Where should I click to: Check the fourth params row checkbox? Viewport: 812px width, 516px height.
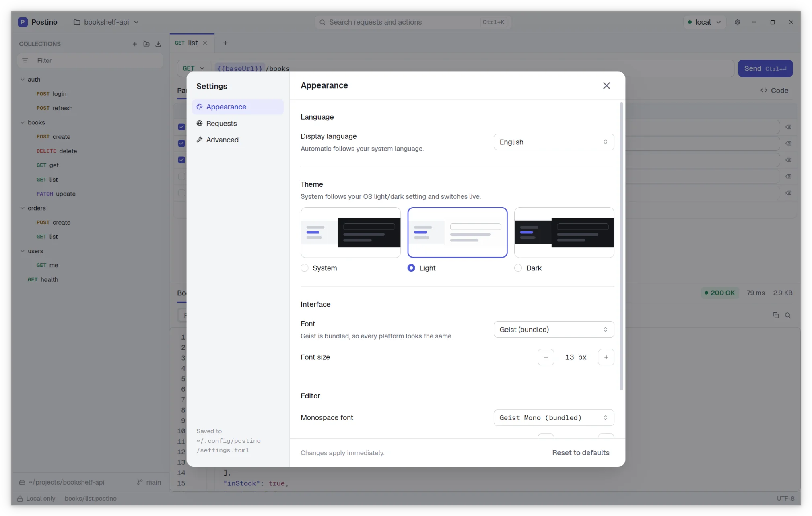pyautogui.click(x=181, y=176)
